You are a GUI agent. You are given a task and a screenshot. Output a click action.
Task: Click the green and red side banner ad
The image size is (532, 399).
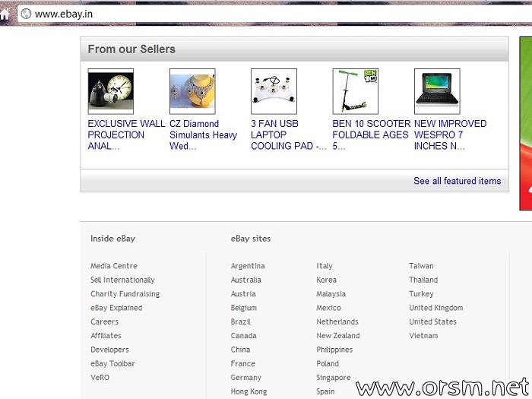(526, 123)
